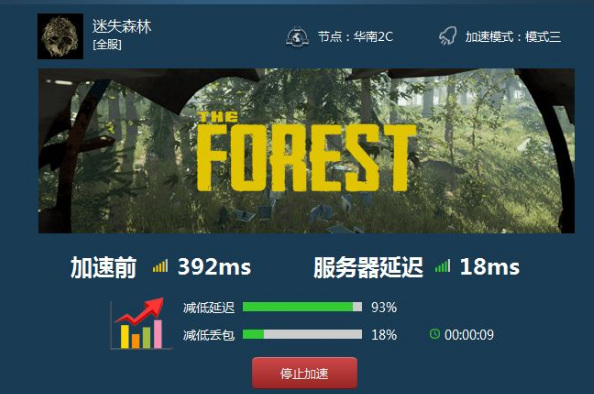This screenshot has height=394, width=594.
Task: Click The Forest banner image
Action: click(x=306, y=151)
